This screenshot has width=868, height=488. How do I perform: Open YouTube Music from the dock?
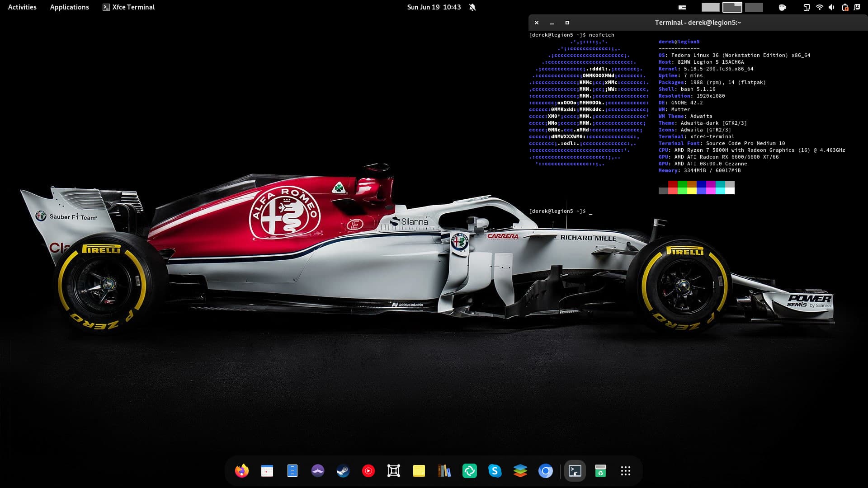(368, 471)
